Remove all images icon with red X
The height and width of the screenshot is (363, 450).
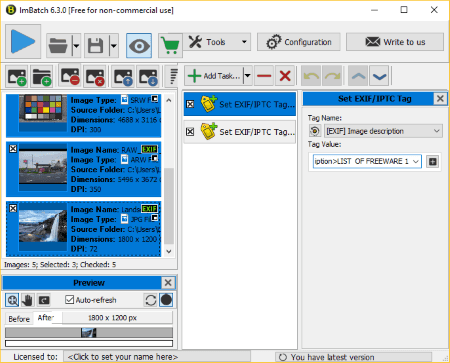[x=95, y=77]
